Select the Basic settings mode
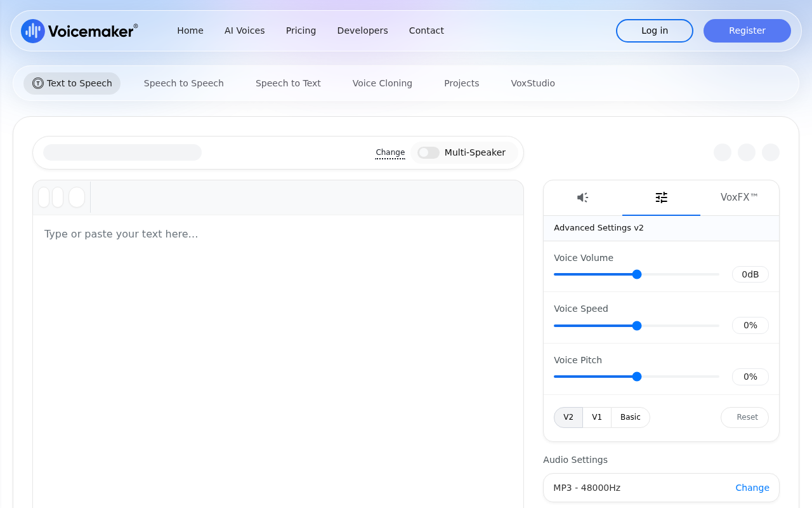Viewport: 812px width, 508px height. (x=631, y=417)
